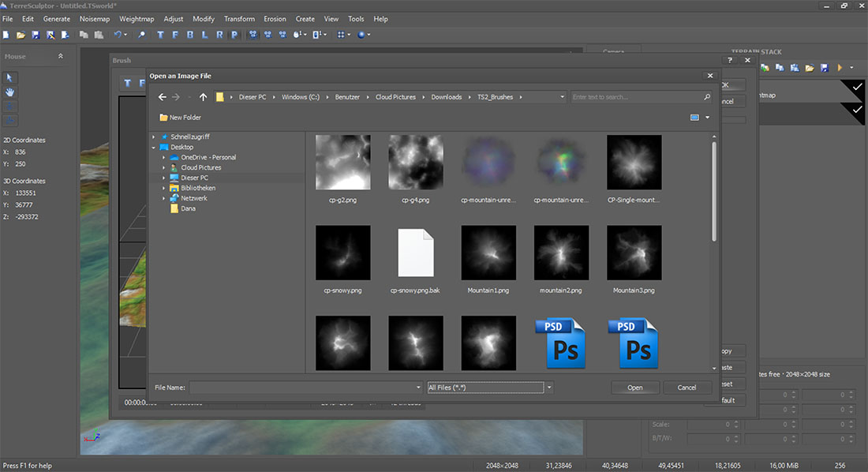
Task: Open the File menu
Action: [x=8, y=19]
